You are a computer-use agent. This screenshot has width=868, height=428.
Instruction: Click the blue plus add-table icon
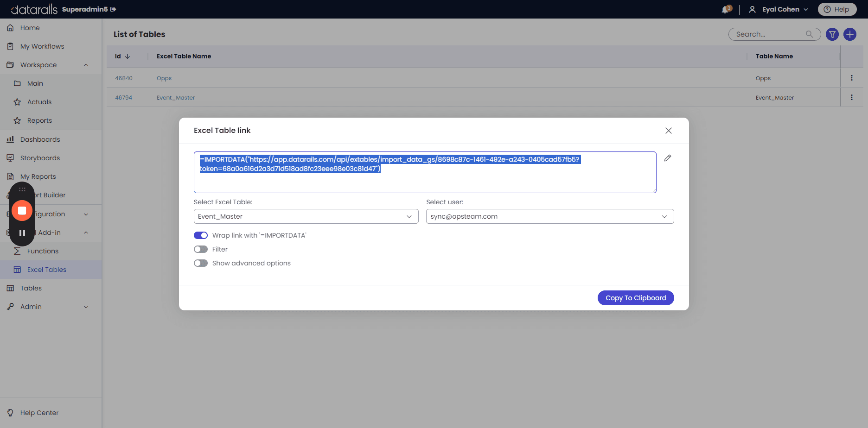click(850, 34)
